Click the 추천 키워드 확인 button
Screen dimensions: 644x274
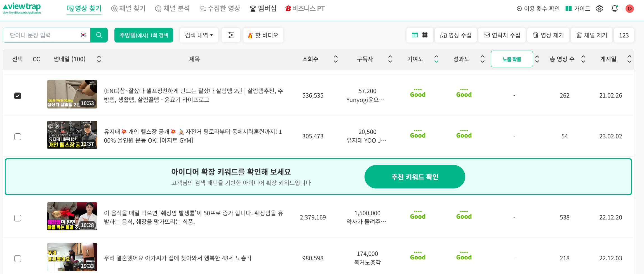[415, 177]
